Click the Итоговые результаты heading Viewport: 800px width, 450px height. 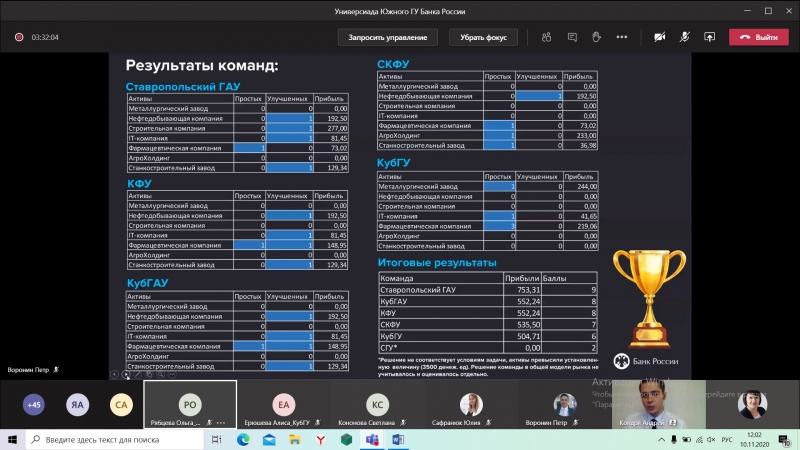tap(437, 263)
